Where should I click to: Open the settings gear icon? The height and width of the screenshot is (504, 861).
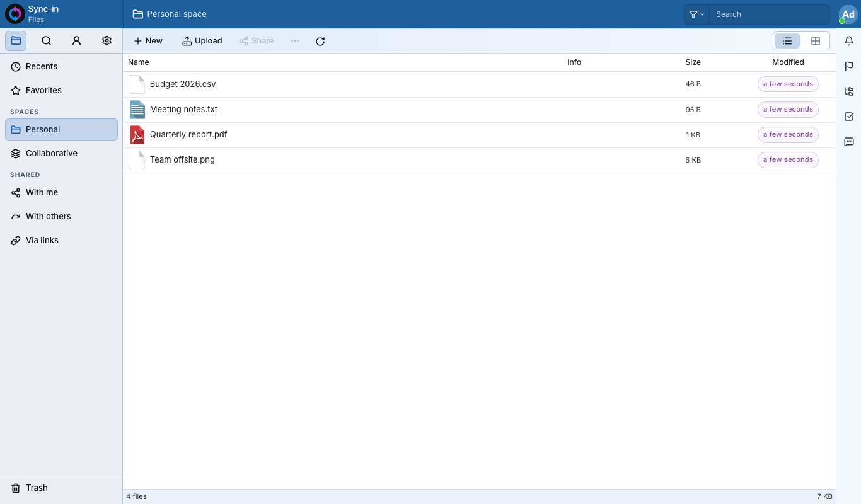click(x=107, y=41)
